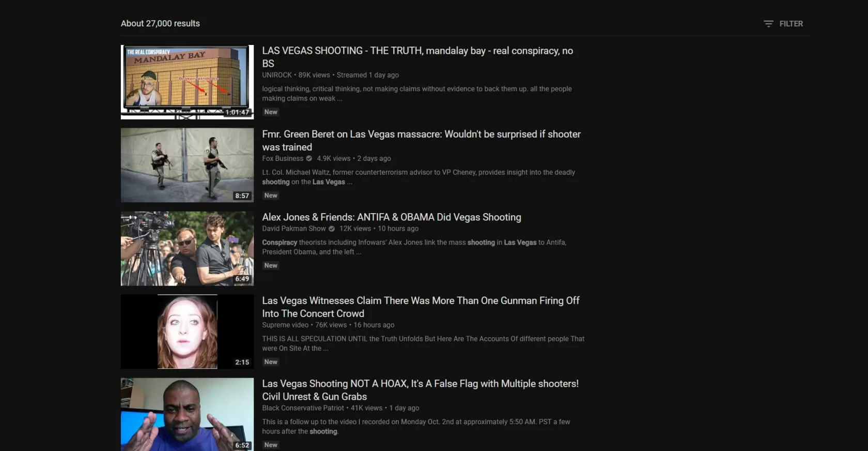Click the 8:57 duration badge
This screenshot has height=451, width=868.
pos(242,196)
